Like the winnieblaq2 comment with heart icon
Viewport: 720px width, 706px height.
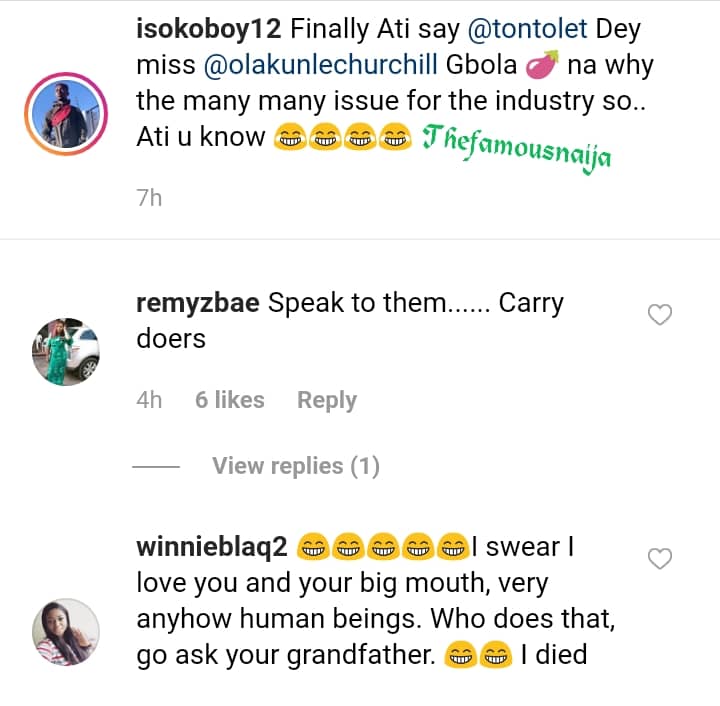click(x=660, y=559)
